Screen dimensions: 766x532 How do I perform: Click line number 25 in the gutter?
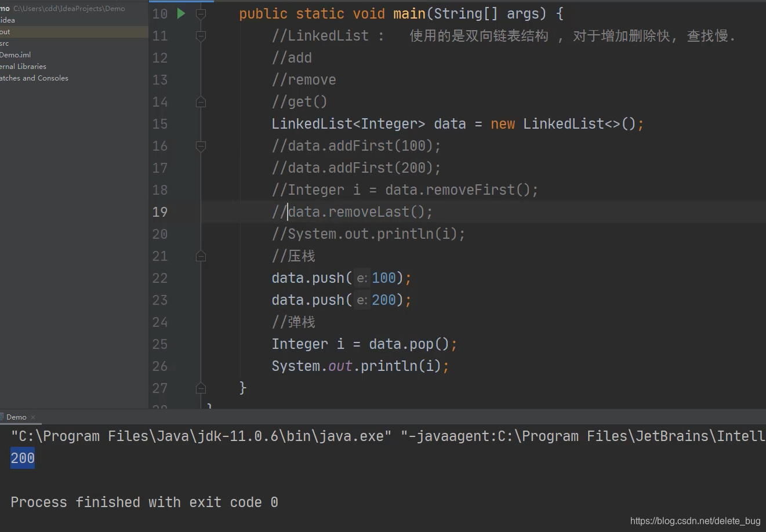point(160,344)
